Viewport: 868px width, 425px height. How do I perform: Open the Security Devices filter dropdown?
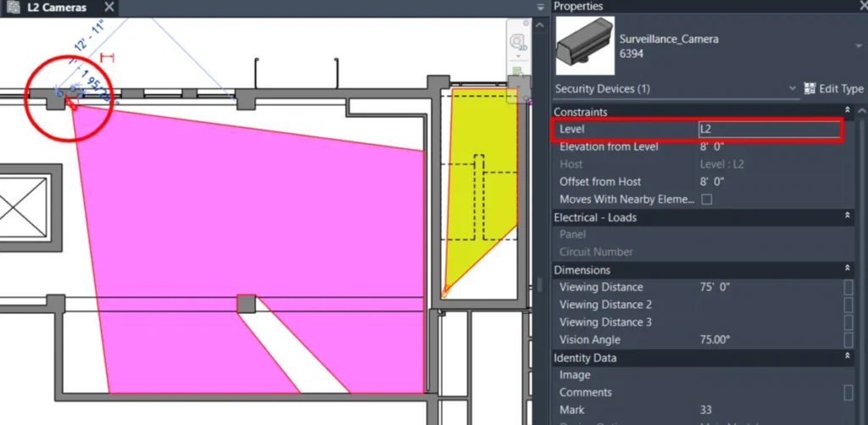click(793, 88)
